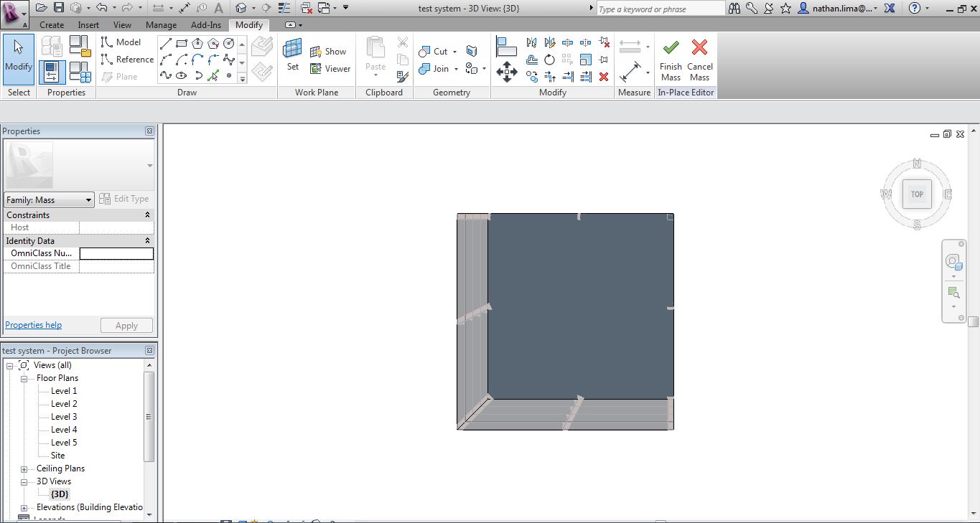
Task: Select the Rotate tool
Action: click(549, 60)
